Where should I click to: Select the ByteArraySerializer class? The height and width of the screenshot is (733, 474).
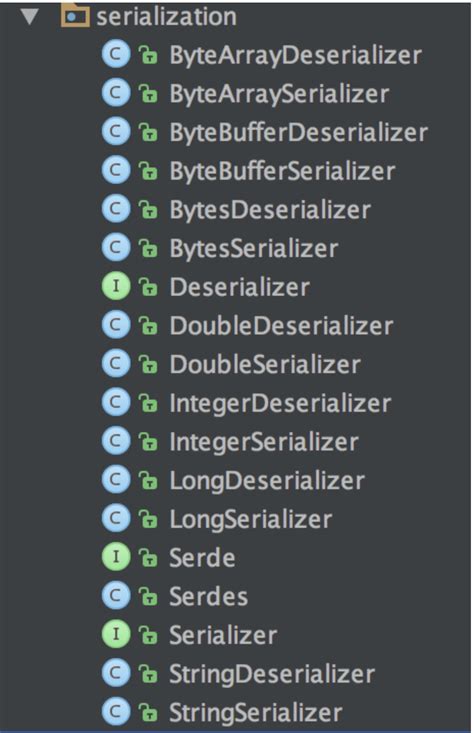279,94
